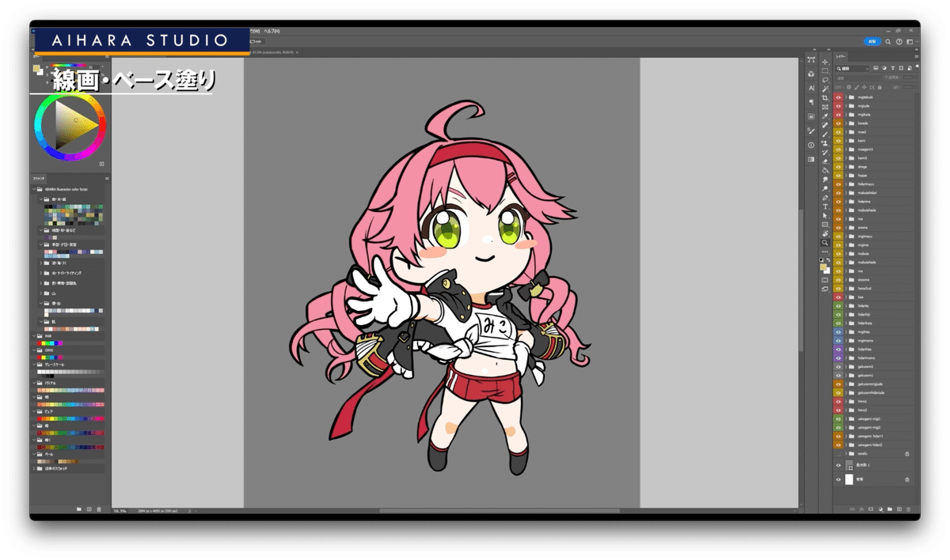Select the Rectangle shape tool
This screenshot has width=950, height=560.
[x=825, y=225]
